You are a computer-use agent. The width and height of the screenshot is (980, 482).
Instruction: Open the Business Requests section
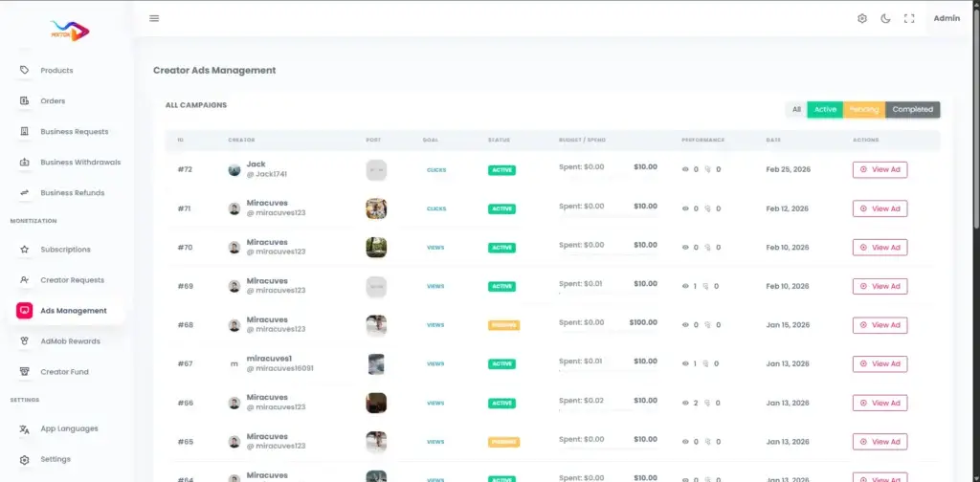tap(75, 132)
